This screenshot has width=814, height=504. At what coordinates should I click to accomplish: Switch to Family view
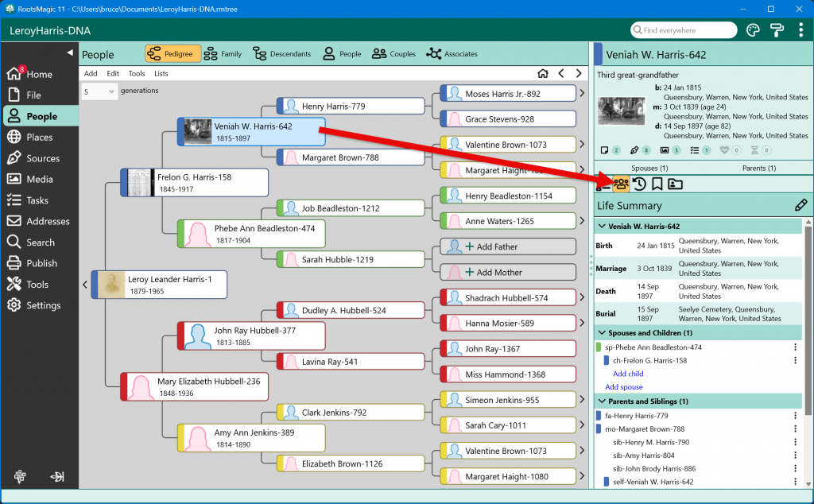point(223,54)
